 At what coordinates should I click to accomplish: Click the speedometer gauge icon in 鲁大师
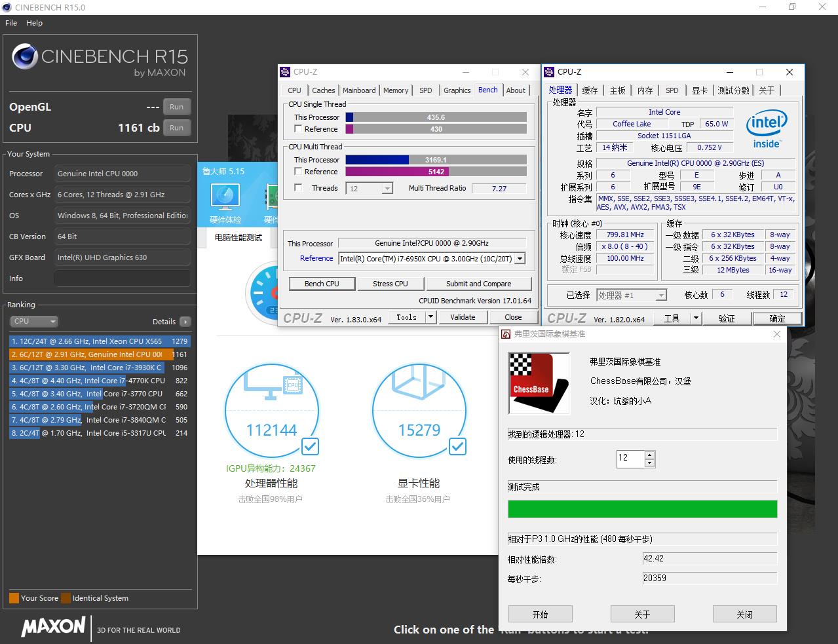(262, 293)
